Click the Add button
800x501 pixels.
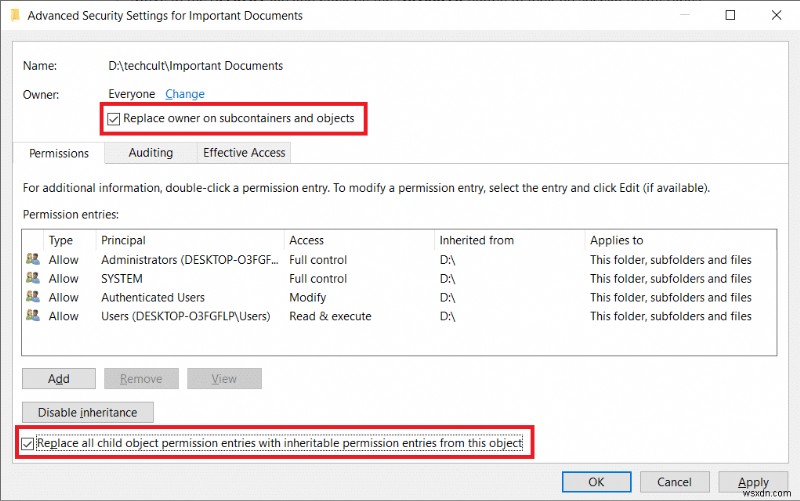[59, 379]
